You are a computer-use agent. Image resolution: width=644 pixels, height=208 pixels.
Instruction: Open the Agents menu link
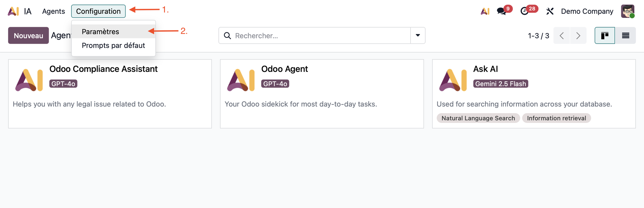[53, 11]
